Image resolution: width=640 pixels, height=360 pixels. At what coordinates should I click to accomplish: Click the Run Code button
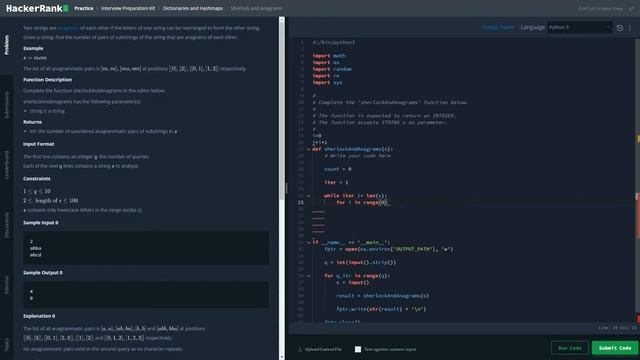569,348
